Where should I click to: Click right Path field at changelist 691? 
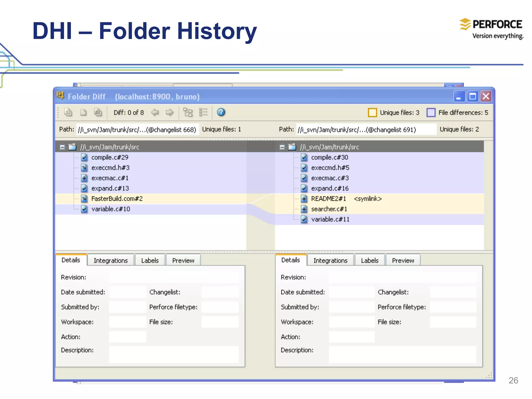(366, 129)
